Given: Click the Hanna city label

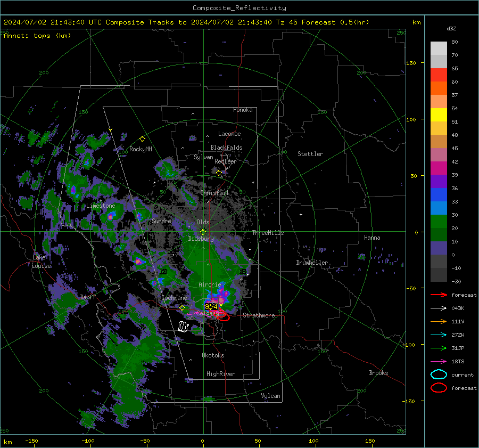Looking at the screenshot, I should (x=372, y=238).
